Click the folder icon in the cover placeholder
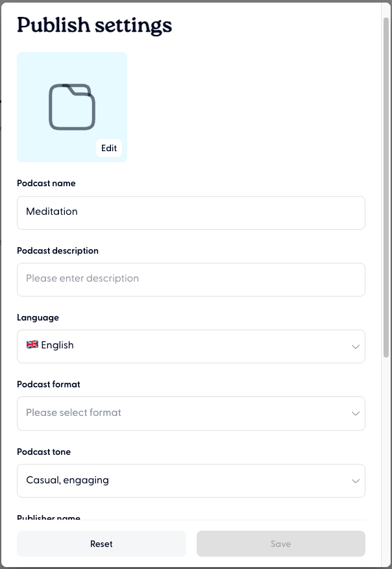The width and height of the screenshot is (392, 569). (72, 106)
